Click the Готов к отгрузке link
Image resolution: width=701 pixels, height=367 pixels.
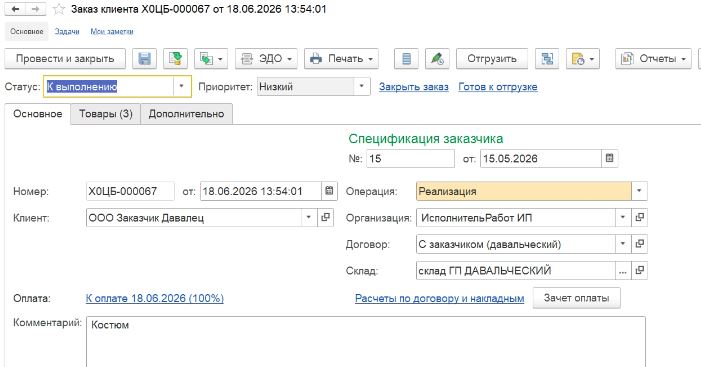tap(498, 87)
